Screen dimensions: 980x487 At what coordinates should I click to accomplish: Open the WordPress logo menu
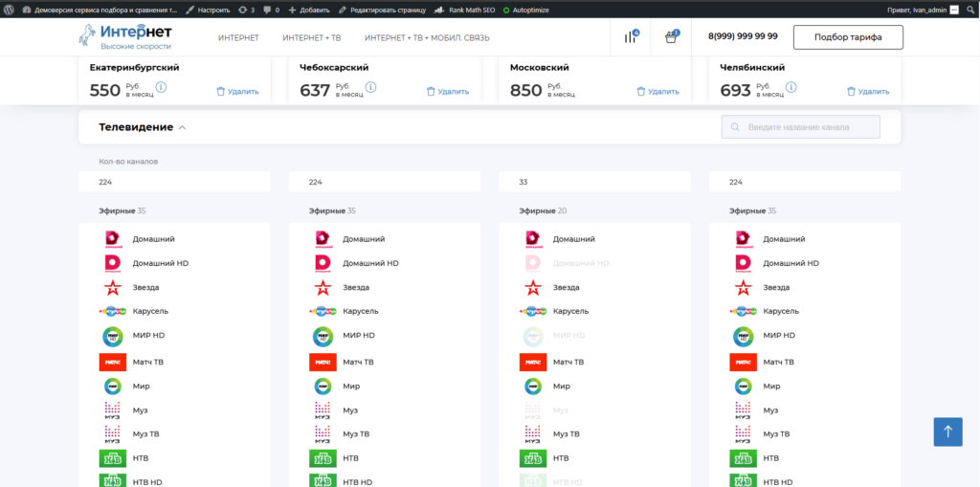(x=10, y=10)
